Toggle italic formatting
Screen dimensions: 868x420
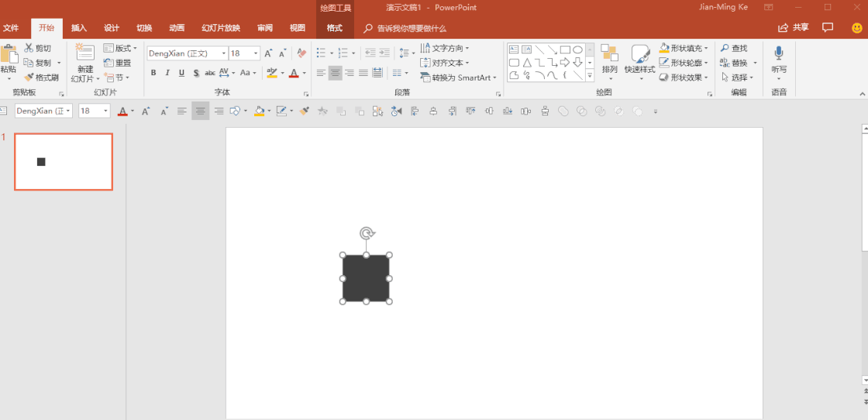click(x=167, y=73)
